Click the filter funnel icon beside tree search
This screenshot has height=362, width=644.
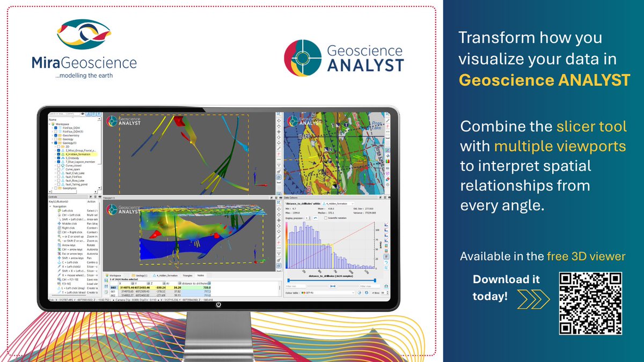pyautogui.click(x=99, y=114)
